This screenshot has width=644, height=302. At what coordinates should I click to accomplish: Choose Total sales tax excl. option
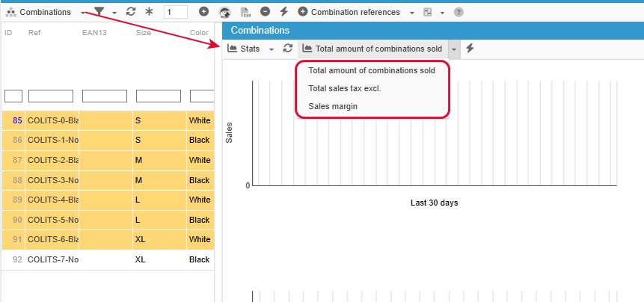(x=345, y=88)
